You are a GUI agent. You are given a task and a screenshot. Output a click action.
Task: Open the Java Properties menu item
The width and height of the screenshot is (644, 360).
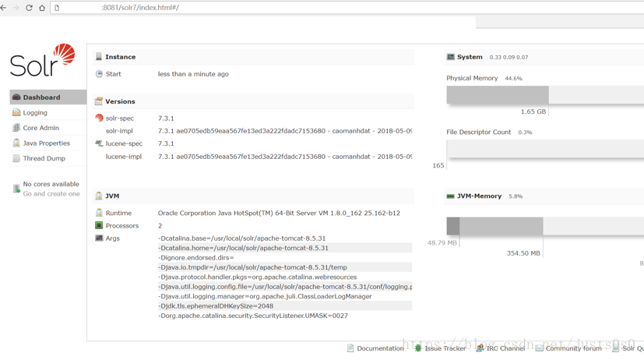(48, 143)
